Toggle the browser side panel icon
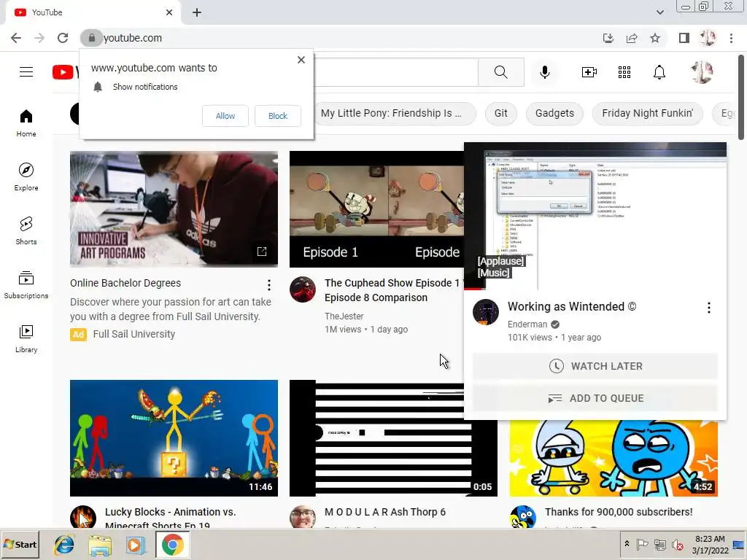This screenshot has height=560, width=747. pos(684,38)
